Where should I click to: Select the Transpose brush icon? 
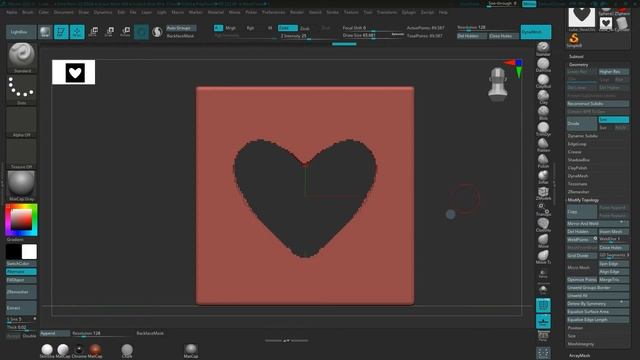click(x=543, y=209)
